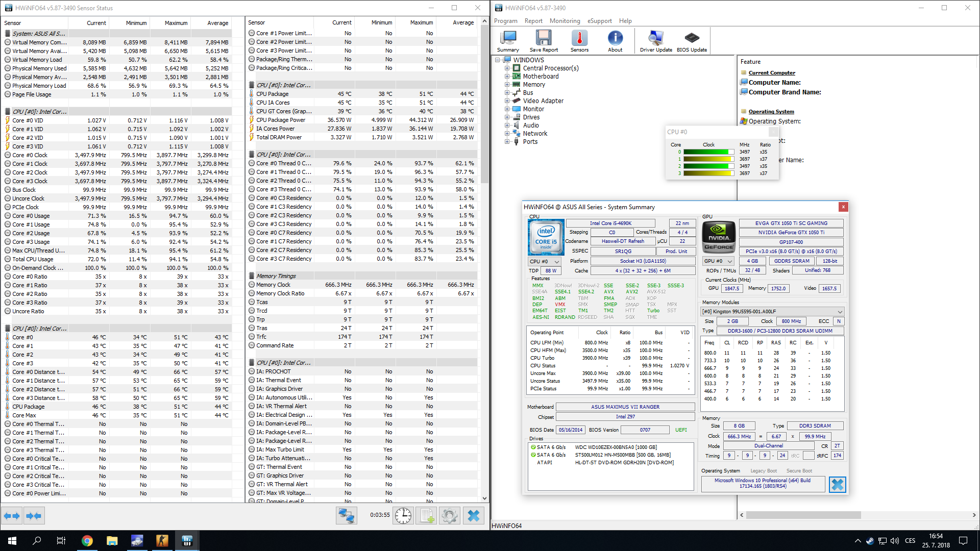Launch Driver Update from the toolbar

point(656,41)
